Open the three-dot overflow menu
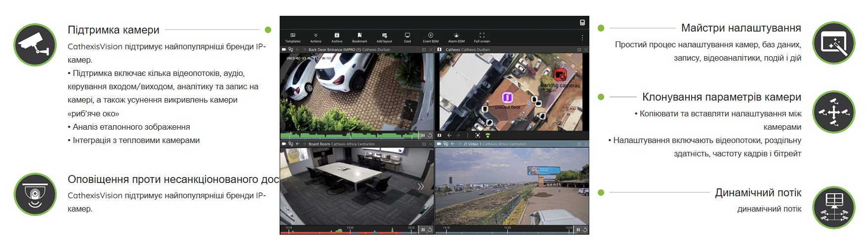This screenshot has height=252, width=868. pos(582,37)
